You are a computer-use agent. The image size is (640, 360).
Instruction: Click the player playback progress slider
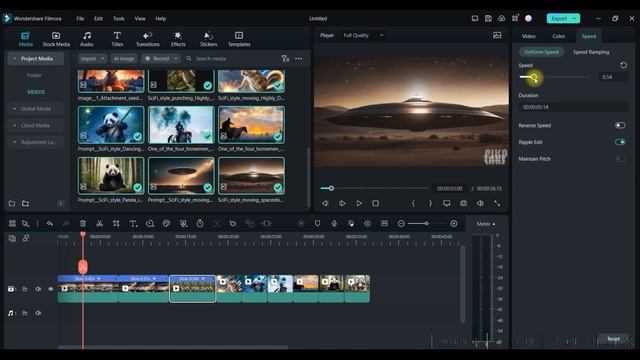(x=374, y=189)
